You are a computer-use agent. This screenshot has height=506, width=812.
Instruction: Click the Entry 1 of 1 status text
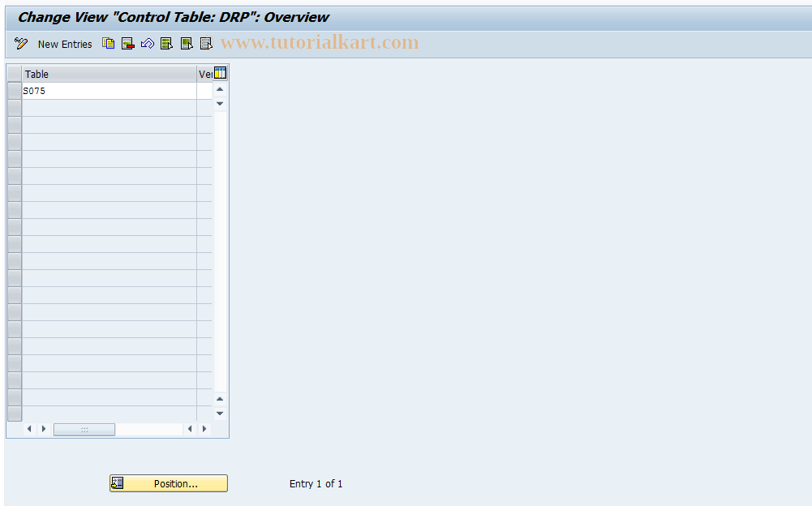coord(316,484)
